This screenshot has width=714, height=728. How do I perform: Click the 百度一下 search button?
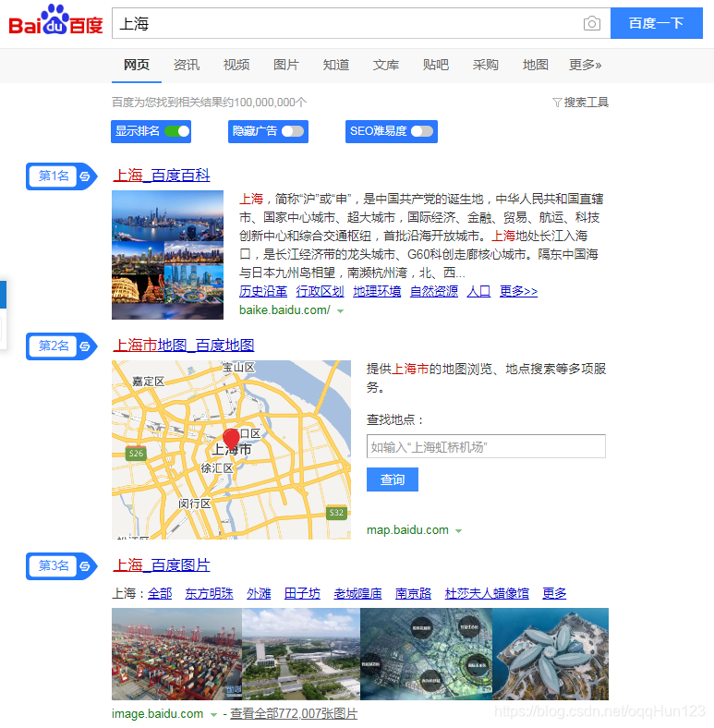point(656,23)
